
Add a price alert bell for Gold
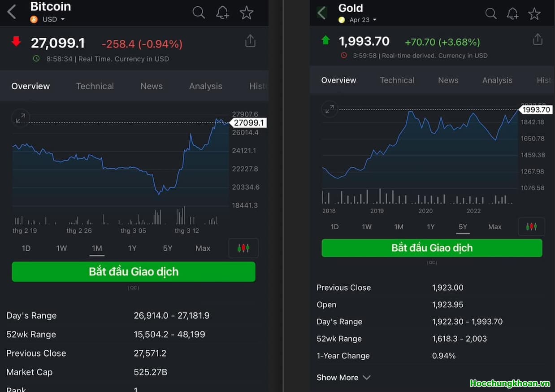[x=512, y=13]
